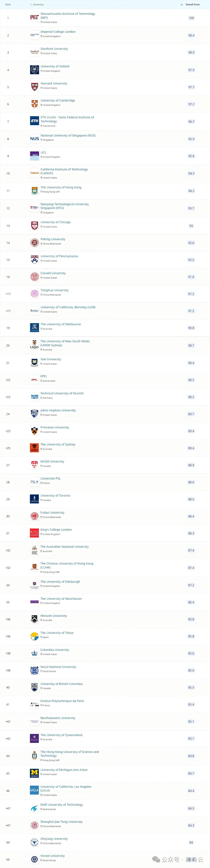Open the Yonsei University link
210x868 pixels.
[52, 856]
